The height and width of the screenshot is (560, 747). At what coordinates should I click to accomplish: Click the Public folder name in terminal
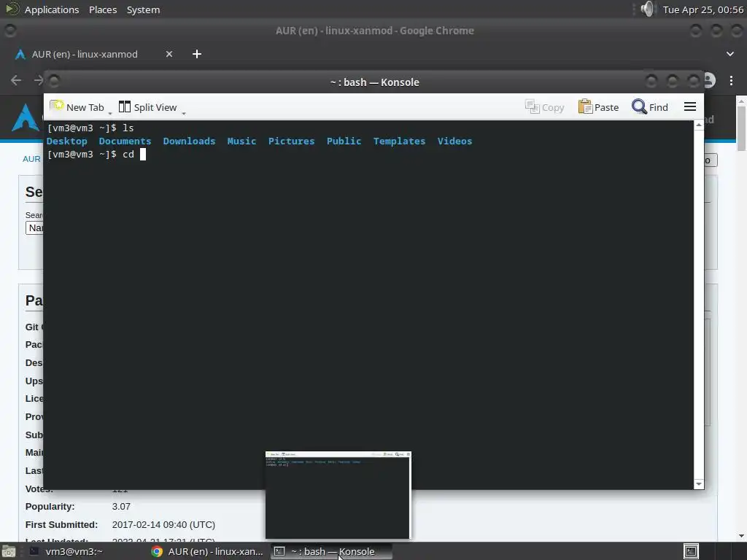pyautogui.click(x=344, y=141)
